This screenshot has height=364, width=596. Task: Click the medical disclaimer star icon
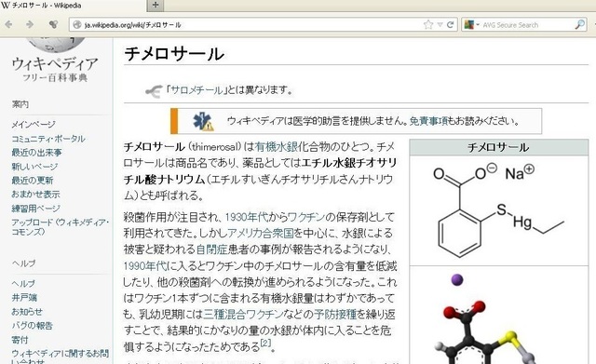click(203, 121)
